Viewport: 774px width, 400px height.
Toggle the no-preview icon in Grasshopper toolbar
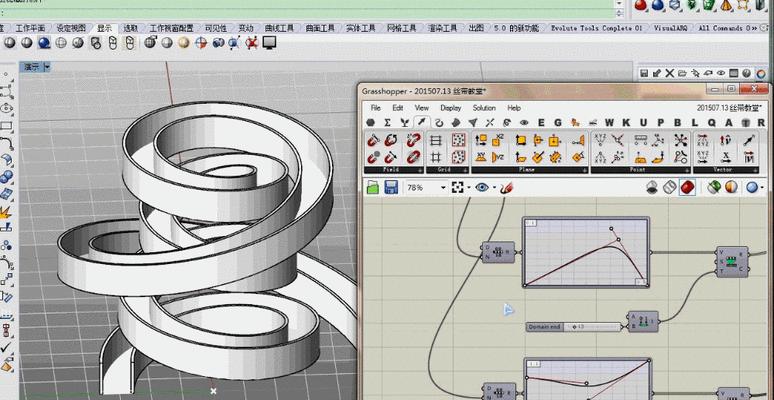pyautogui.click(x=652, y=187)
